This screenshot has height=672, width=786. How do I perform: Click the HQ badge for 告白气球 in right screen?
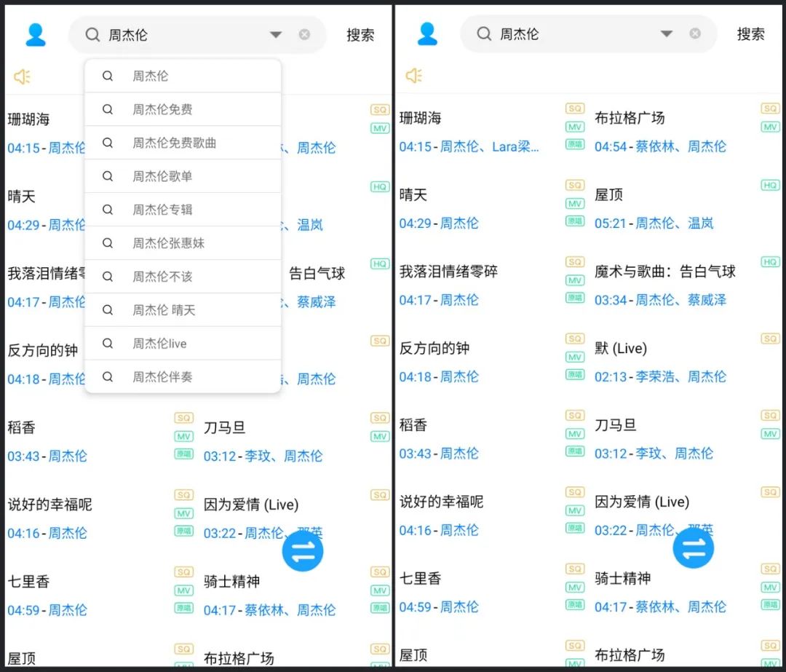pos(771,262)
